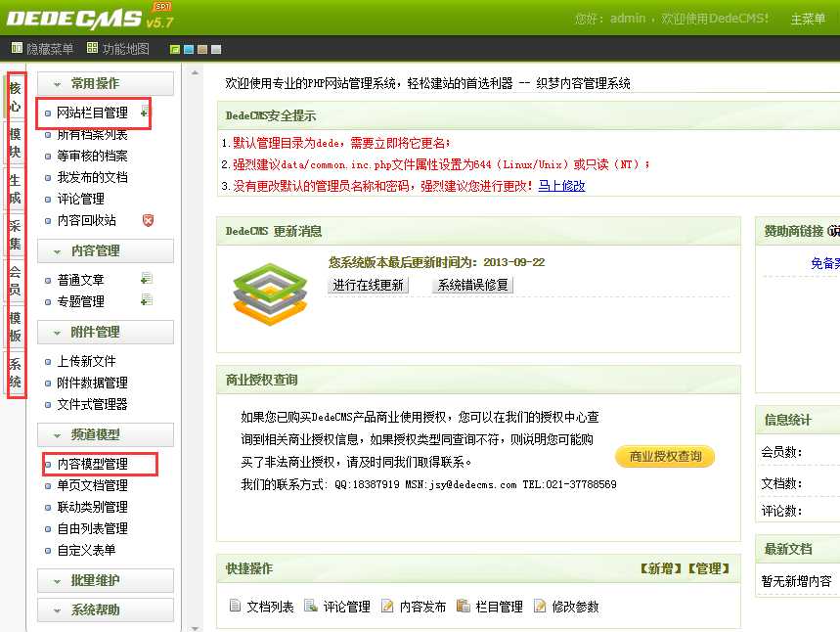Open 文件式管理器 menu item
Image resolution: width=840 pixels, height=632 pixels.
[92, 404]
